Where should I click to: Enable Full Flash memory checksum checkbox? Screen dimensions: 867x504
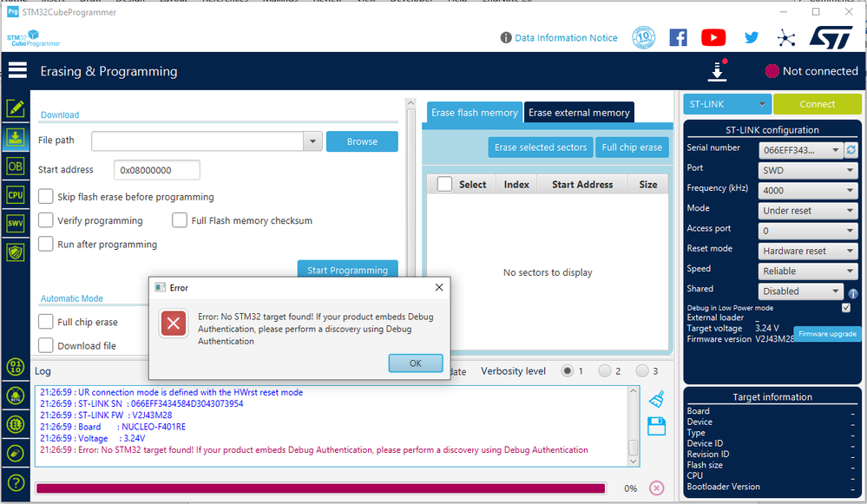pos(179,220)
